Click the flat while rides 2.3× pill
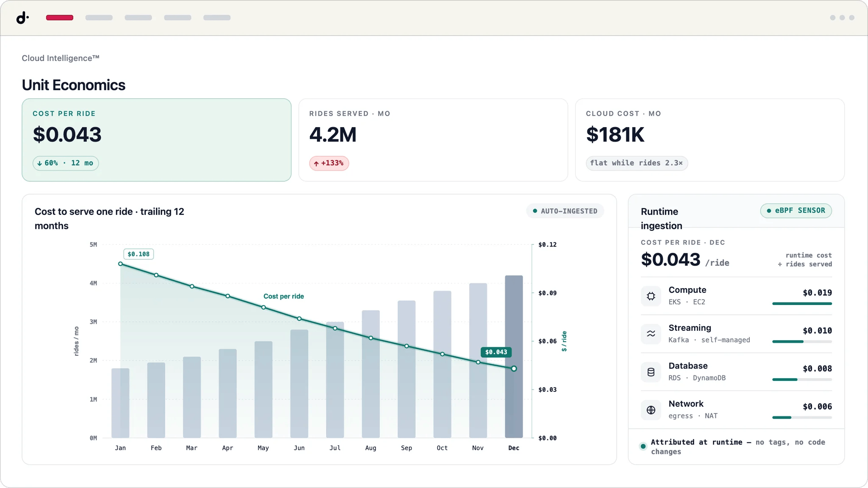This screenshot has width=868, height=488. click(637, 163)
